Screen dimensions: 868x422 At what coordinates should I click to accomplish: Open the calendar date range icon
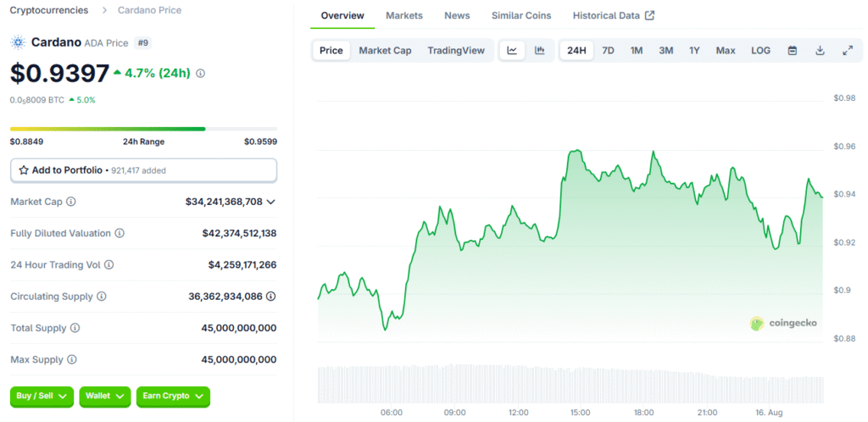coord(793,51)
